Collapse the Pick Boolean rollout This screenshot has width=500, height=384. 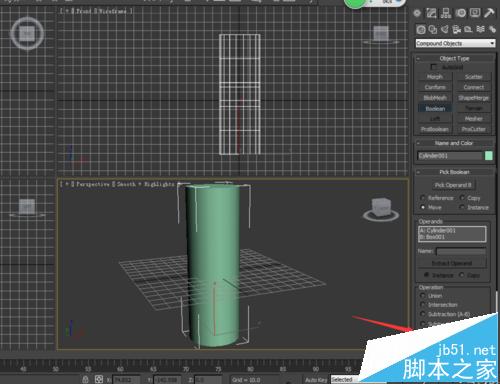(454, 172)
